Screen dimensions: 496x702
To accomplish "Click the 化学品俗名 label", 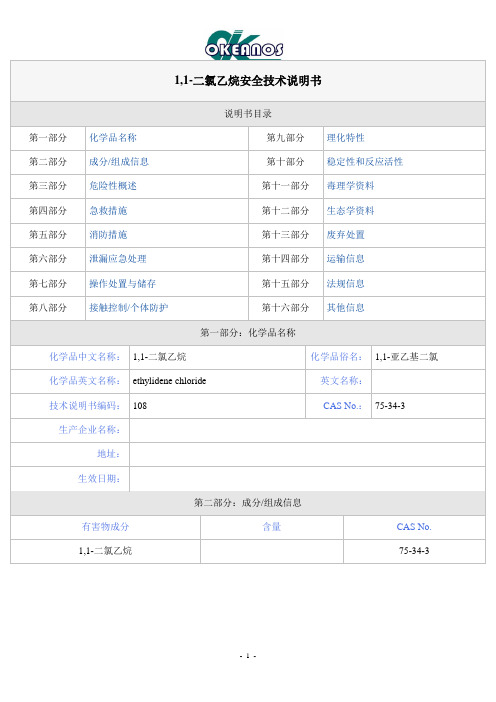I will coord(337,357).
